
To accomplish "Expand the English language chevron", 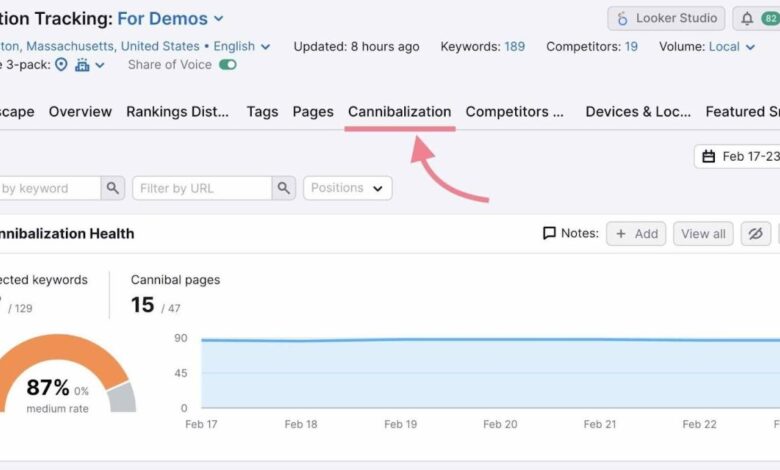I will [x=266, y=47].
